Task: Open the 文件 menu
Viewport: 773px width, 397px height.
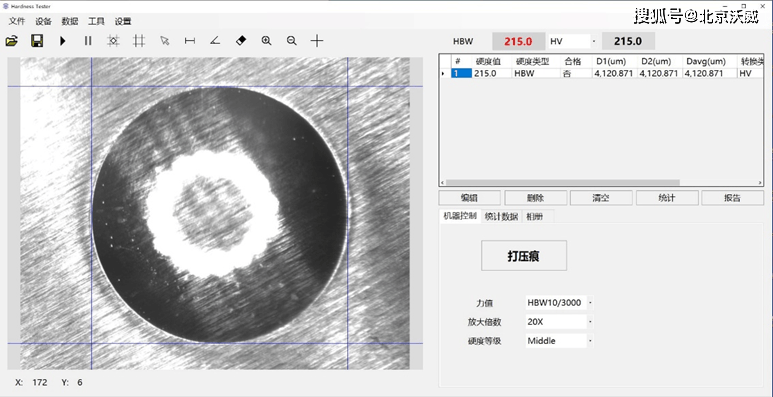Action: click(x=17, y=21)
